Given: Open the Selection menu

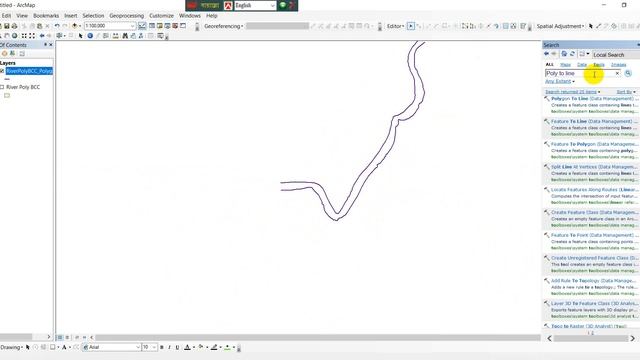Looking at the screenshot, I should click(93, 16).
